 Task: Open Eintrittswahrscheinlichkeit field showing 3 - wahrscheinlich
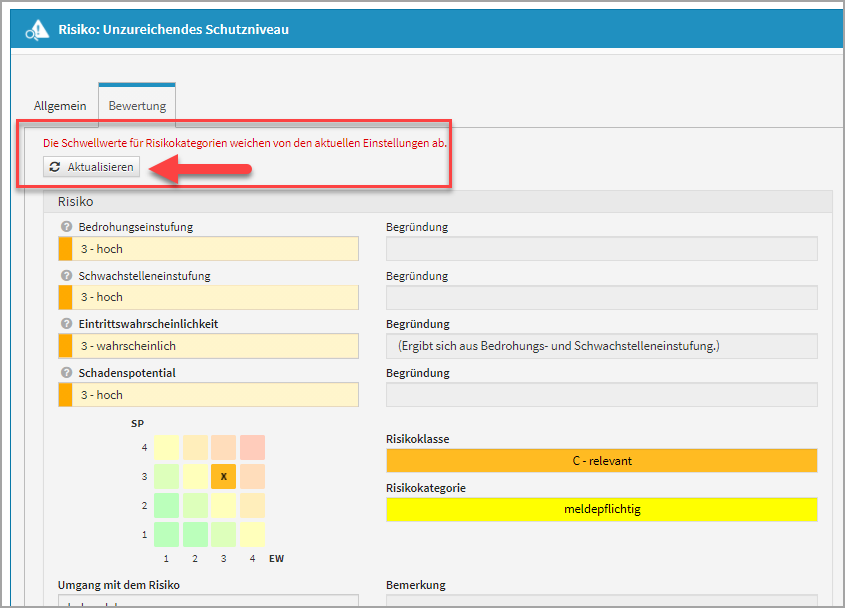(208, 346)
